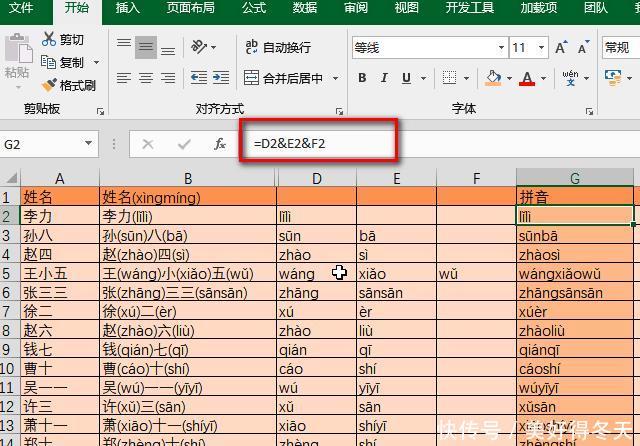Image resolution: width=640 pixels, height=446 pixels.
Task: Switch to the Developer (开发工具) tab
Action: click(x=469, y=7)
